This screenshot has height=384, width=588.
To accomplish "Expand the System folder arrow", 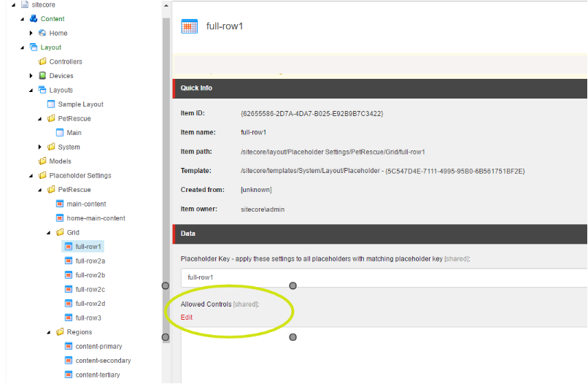I will click(x=39, y=147).
